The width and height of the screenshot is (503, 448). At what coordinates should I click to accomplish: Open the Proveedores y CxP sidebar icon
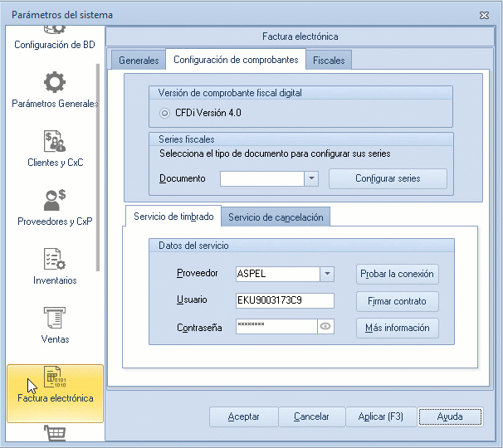(x=55, y=200)
